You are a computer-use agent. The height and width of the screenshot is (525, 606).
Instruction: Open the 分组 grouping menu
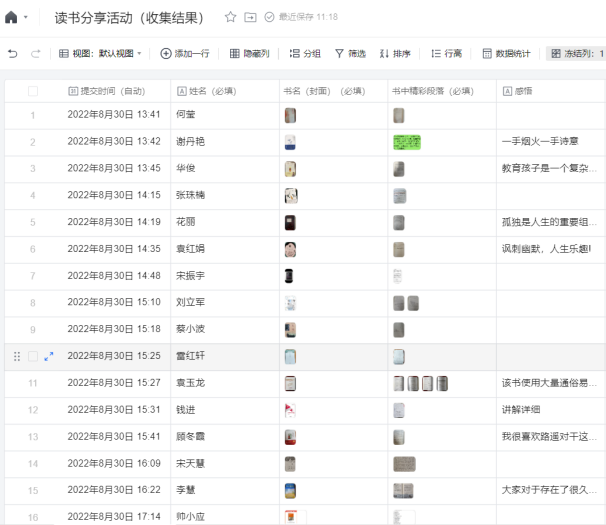(x=305, y=53)
